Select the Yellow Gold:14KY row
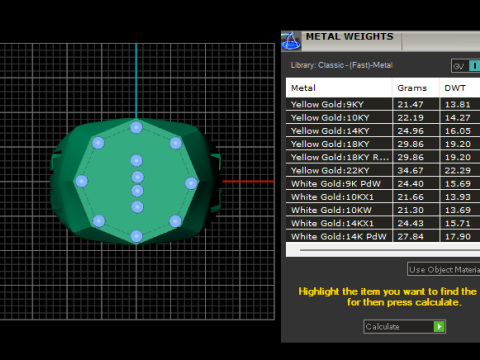The image size is (480, 360). (383, 131)
